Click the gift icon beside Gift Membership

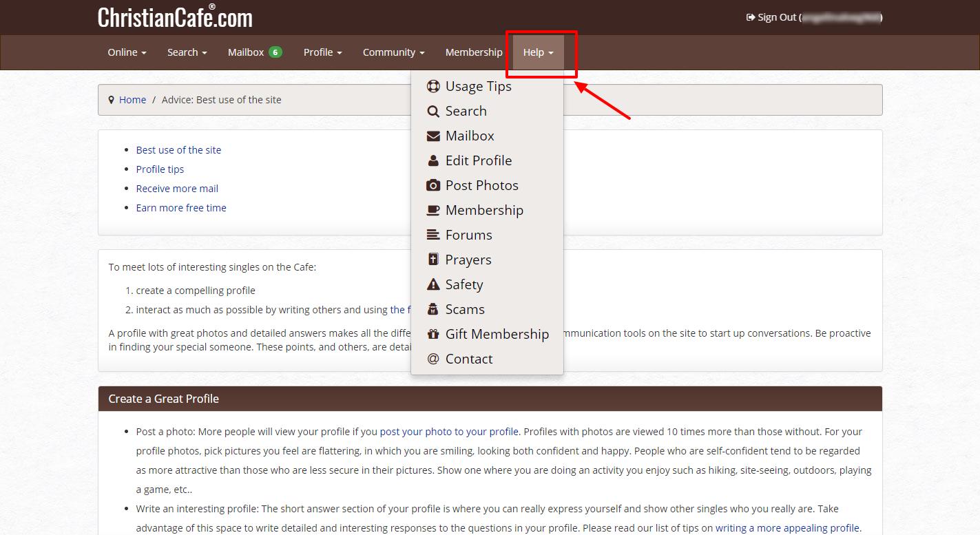433,334
